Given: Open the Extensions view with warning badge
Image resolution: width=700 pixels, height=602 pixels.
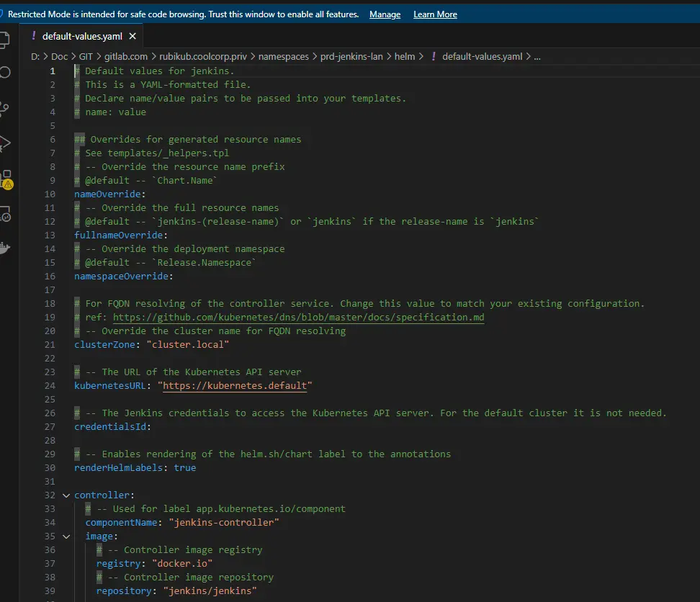Looking at the screenshot, I should (x=6, y=179).
